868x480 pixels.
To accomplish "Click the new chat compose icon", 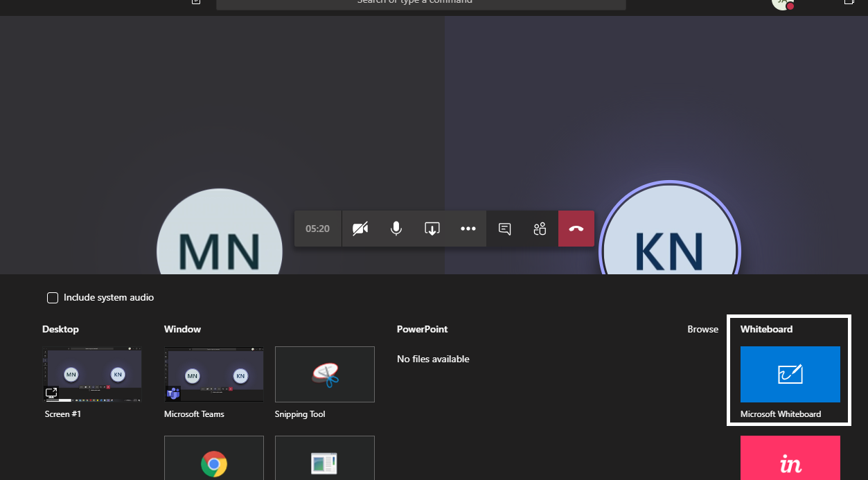I will click(x=196, y=2).
